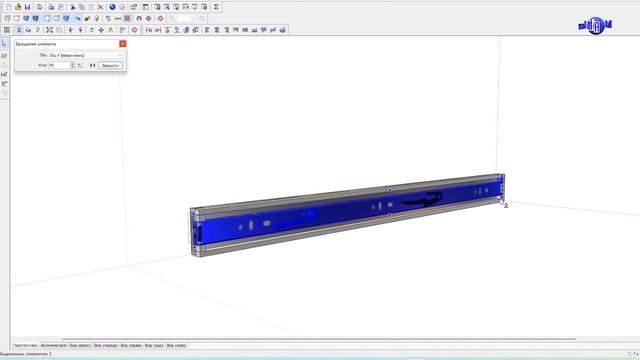Toggle the yellow light bulb icon
This screenshot has width=640, height=360.
[x=97, y=18]
